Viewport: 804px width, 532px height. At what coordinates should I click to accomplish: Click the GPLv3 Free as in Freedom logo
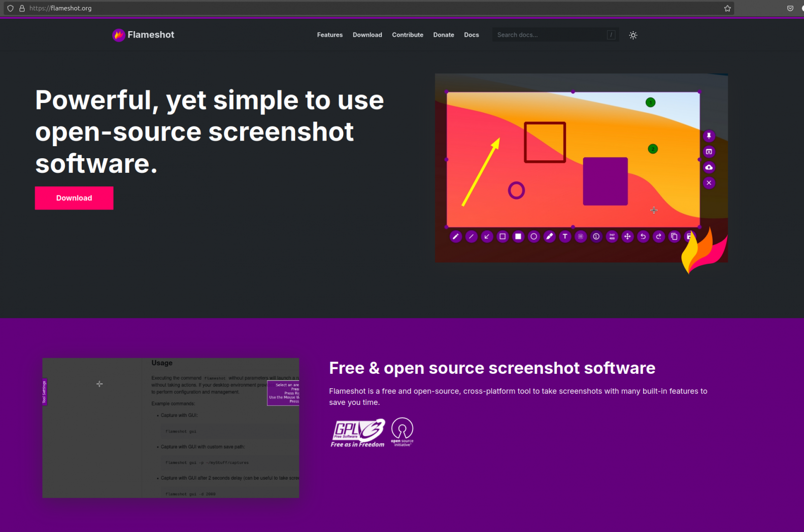[358, 433]
